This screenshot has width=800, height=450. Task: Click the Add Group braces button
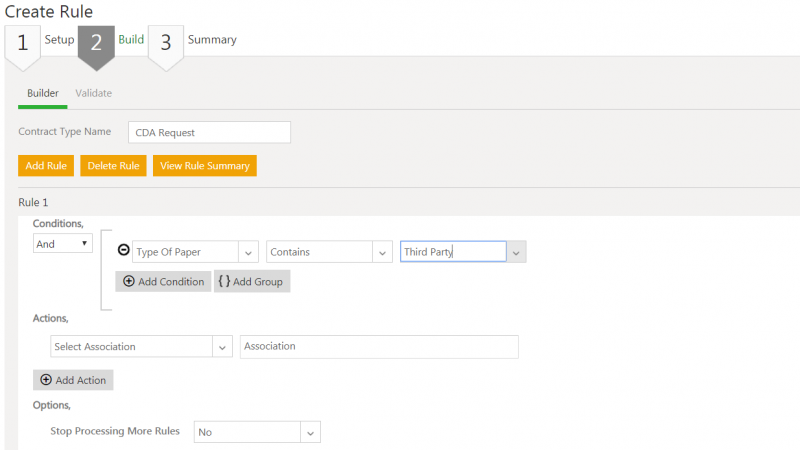click(251, 282)
